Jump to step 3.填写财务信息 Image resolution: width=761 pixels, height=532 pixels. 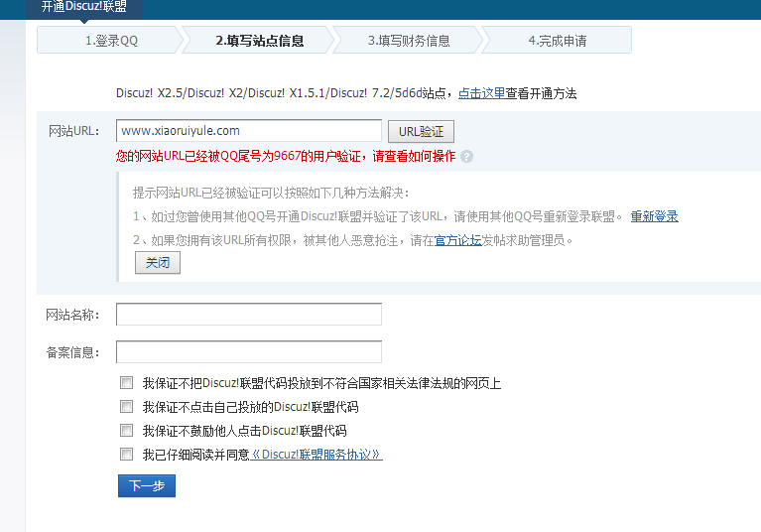click(409, 41)
